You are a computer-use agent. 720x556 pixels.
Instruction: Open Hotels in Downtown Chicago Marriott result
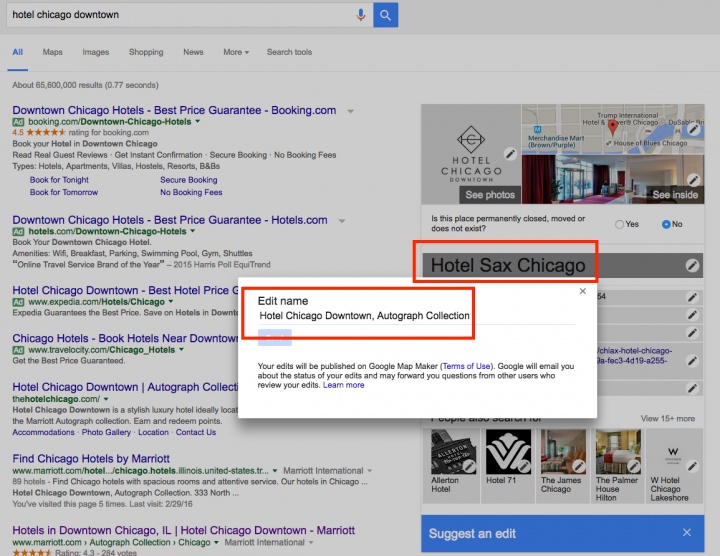tap(183, 530)
